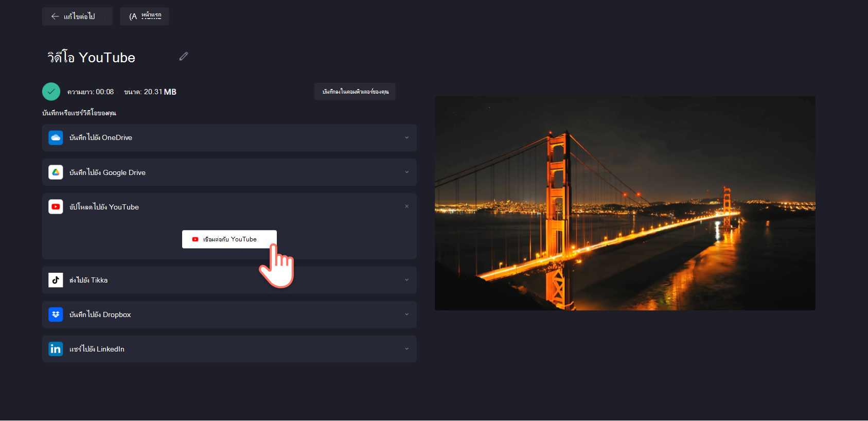Collapse the YouTube upload section with X
The width and height of the screenshot is (868, 421).
406,206
